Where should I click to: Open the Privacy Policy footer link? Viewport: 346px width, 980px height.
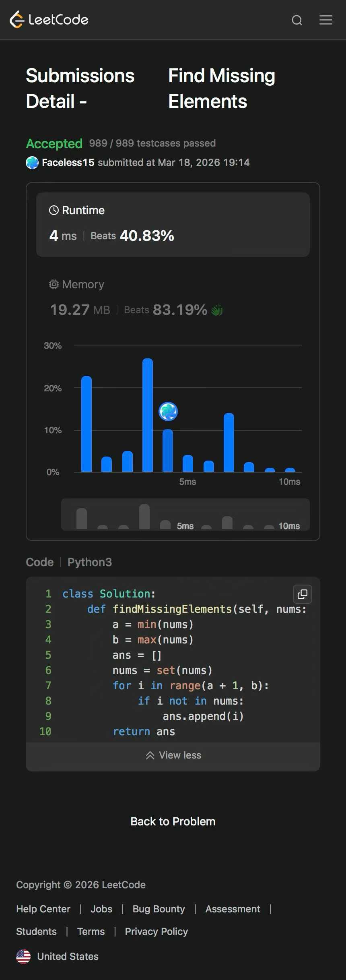156,931
